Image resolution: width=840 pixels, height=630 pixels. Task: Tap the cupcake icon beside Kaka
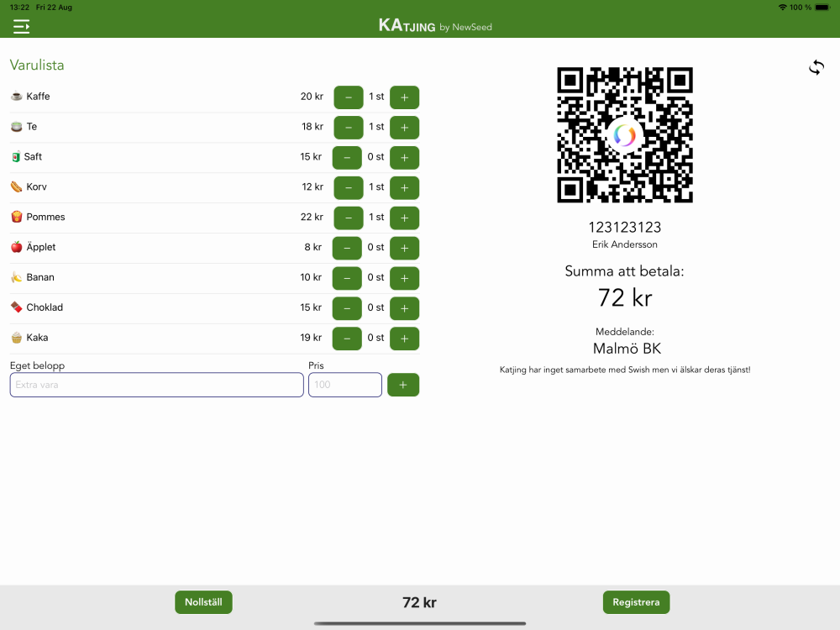click(x=17, y=338)
